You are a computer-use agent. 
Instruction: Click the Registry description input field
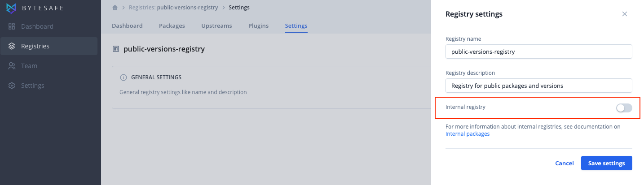click(x=539, y=86)
